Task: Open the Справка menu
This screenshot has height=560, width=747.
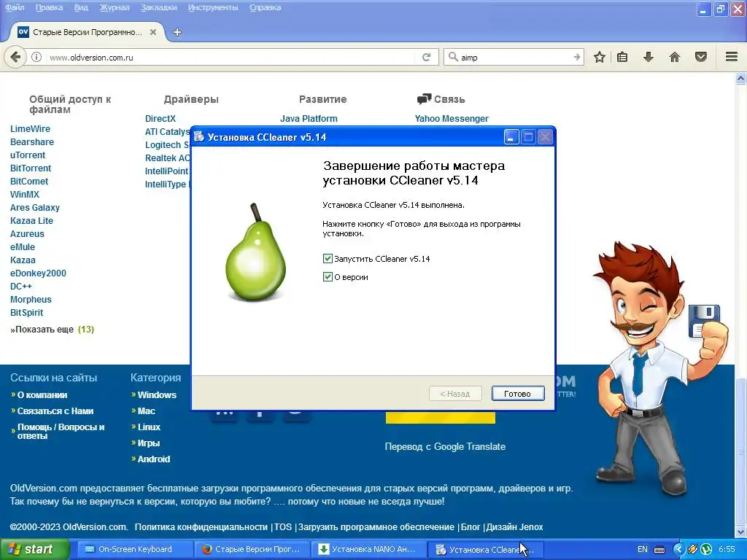Action: 266,7
